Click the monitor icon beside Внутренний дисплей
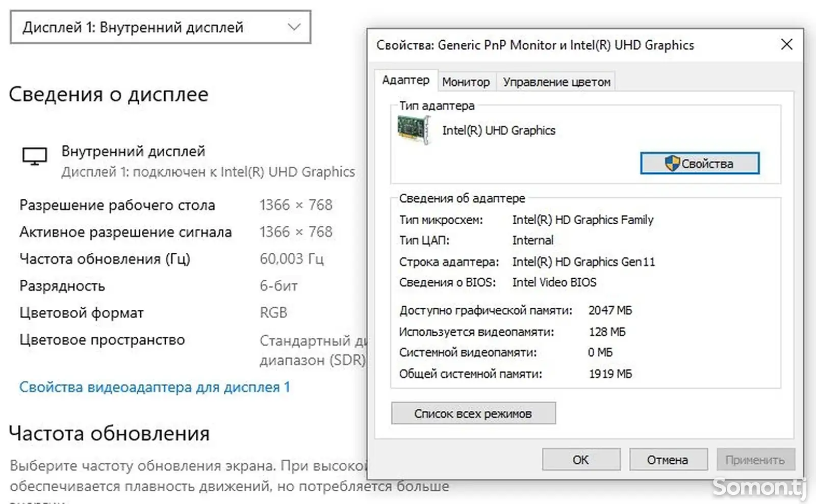Image resolution: width=816 pixels, height=504 pixels. (35, 156)
